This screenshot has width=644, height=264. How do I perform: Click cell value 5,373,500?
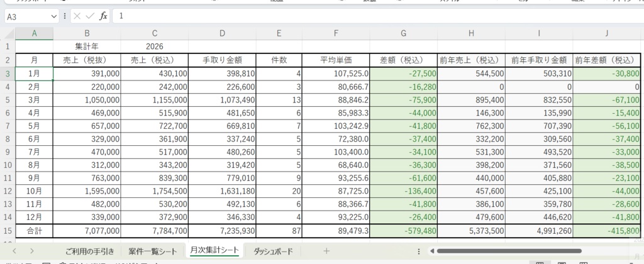tap(471, 231)
